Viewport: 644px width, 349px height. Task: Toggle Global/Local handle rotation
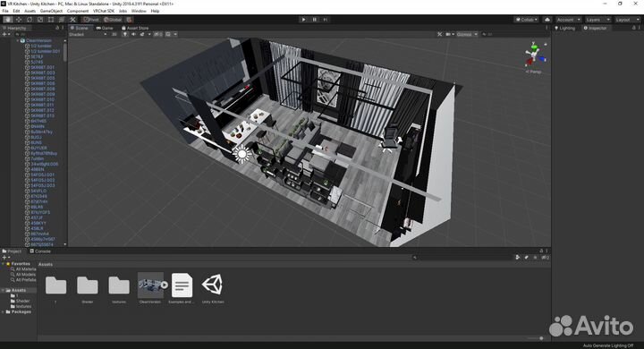pyautogui.click(x=113, y=20)
